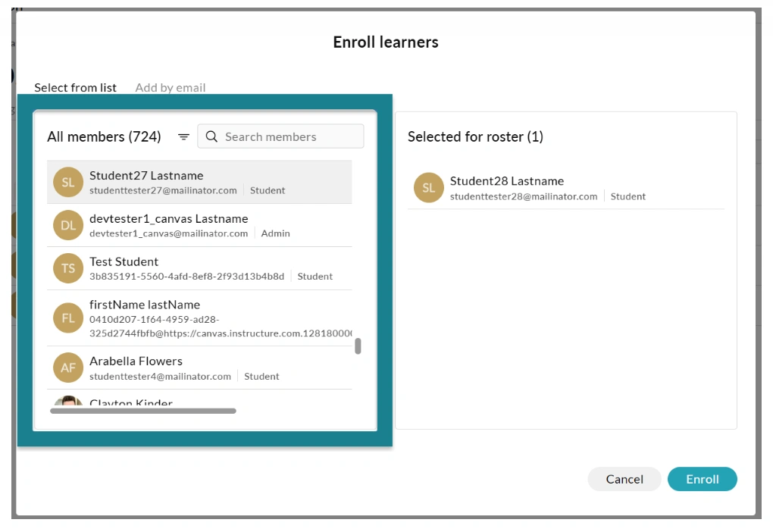This screenshot has width=773, height=532.
Task: Click the vertical members list scrollbar
Action: (x=358, y=346)
